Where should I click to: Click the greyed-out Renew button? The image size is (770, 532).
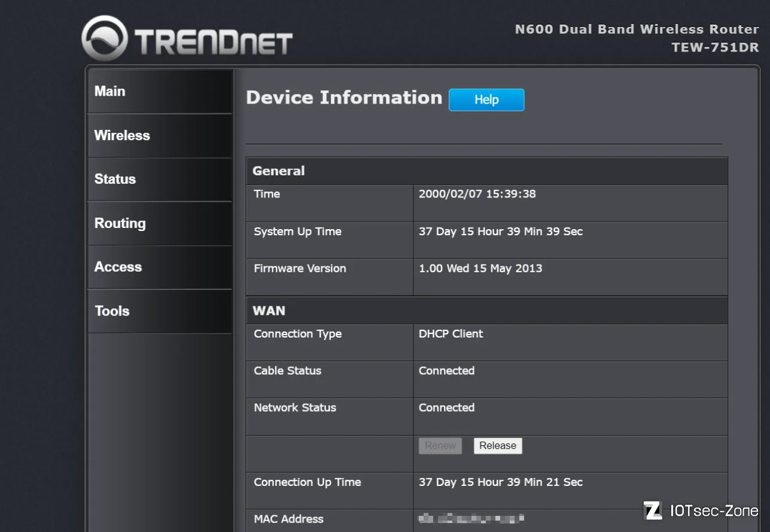click(x=440, y=446)
